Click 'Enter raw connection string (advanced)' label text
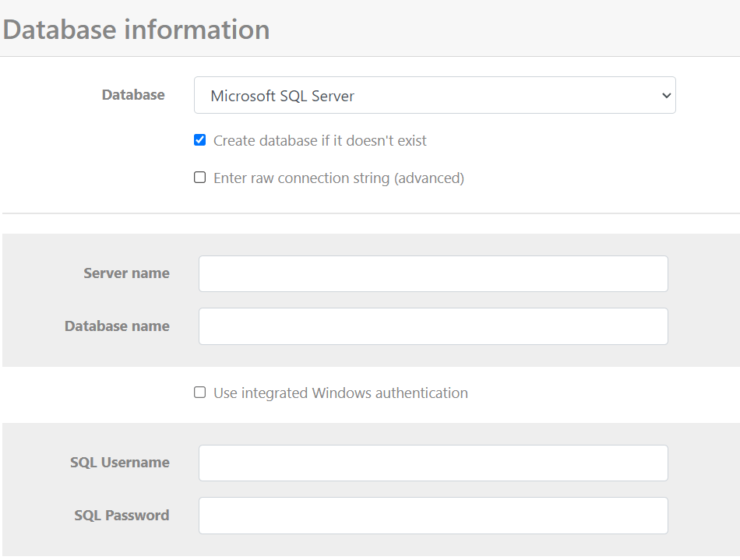Screen dimensions: 740x560 338,178
